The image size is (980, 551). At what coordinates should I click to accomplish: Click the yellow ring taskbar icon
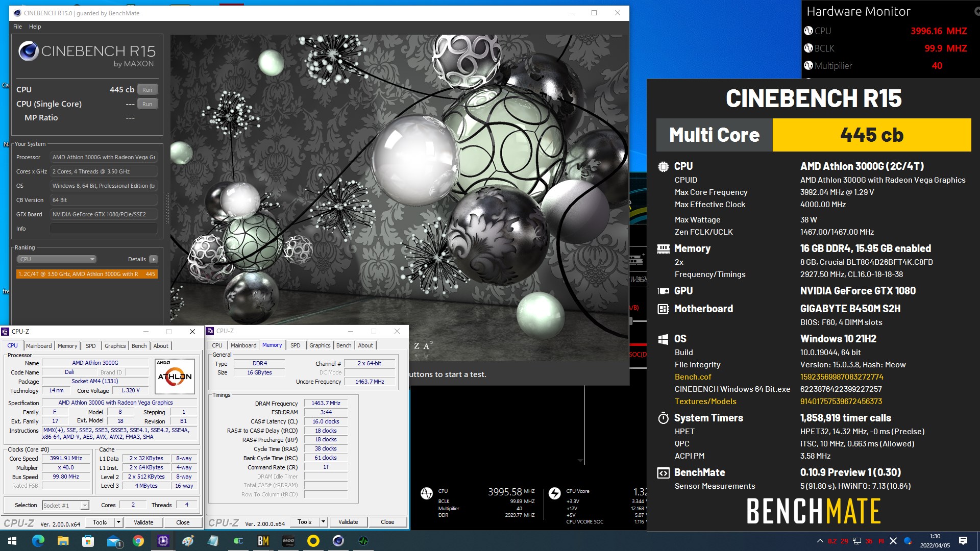[x=313, y=541]
